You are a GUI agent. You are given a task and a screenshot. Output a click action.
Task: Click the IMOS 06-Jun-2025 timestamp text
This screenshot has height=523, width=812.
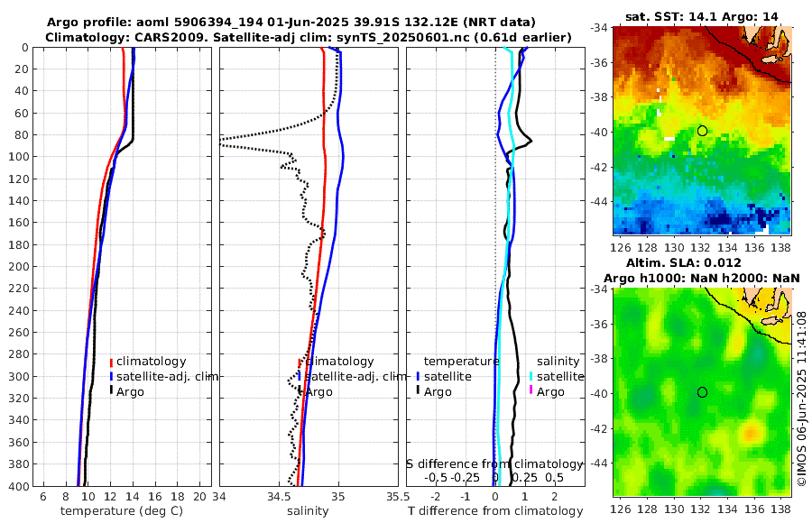[802, 399]
